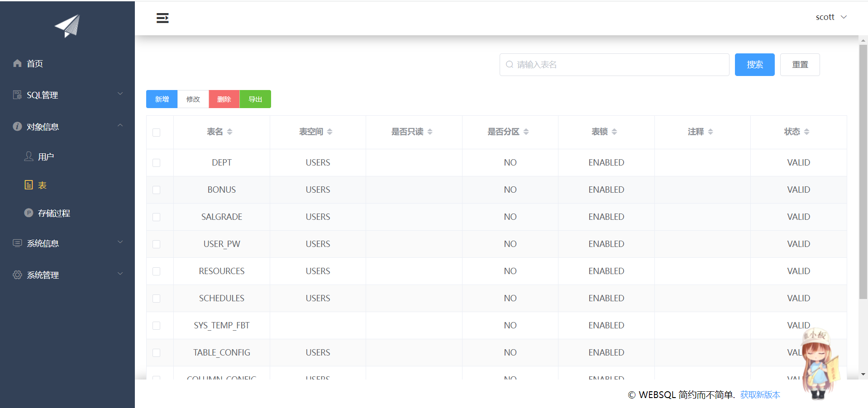Click the scrollbar up arrow
The height and width of the screenshot is (408, 868).
(x=863, y=40)
